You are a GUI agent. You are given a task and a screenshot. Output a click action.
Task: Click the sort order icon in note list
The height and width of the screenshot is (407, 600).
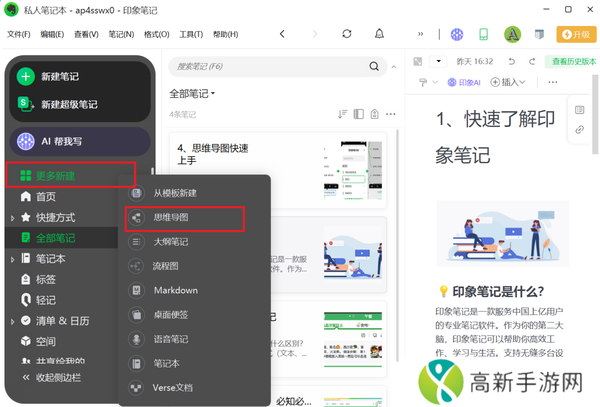tap(342, 114)
